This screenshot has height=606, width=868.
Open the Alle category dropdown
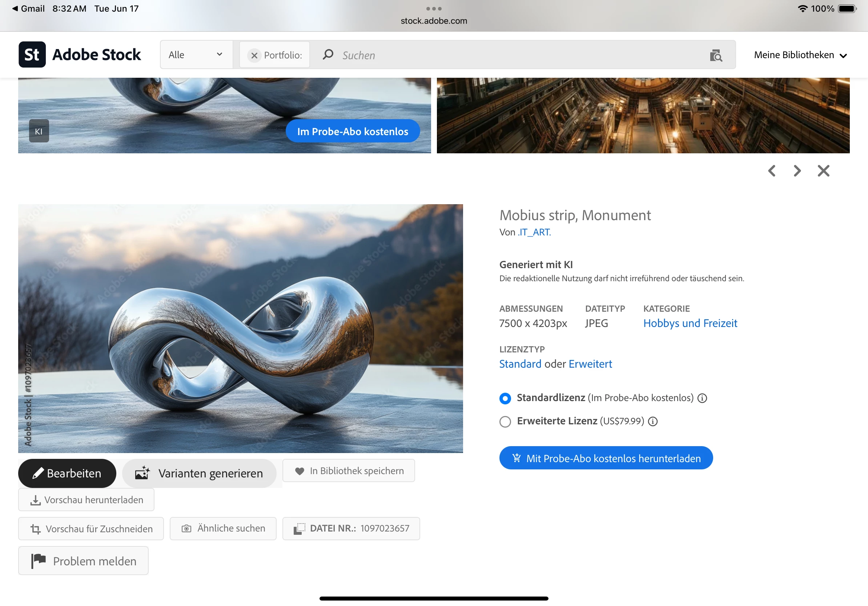[x=196, y=55]
